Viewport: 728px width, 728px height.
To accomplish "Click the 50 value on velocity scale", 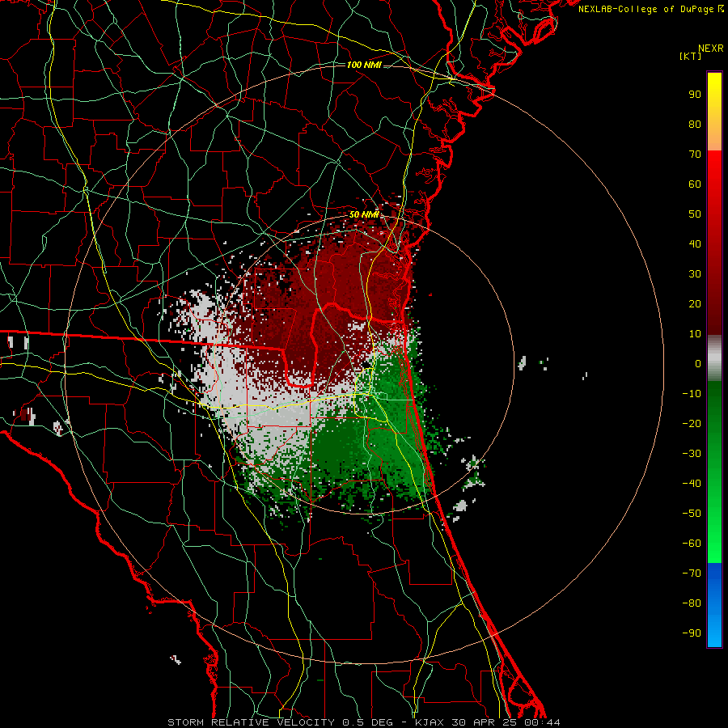I will point(695,214).
